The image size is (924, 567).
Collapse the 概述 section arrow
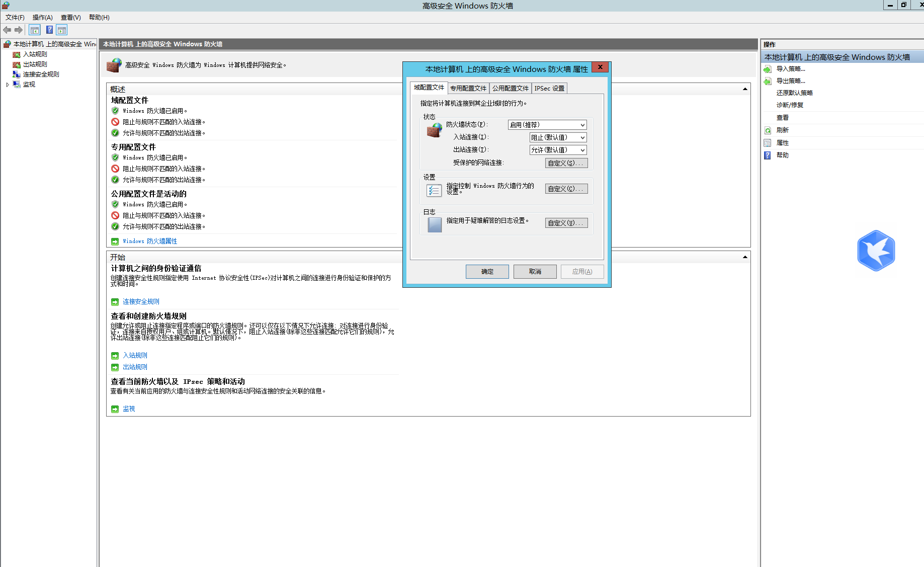(x=745, y=89)
